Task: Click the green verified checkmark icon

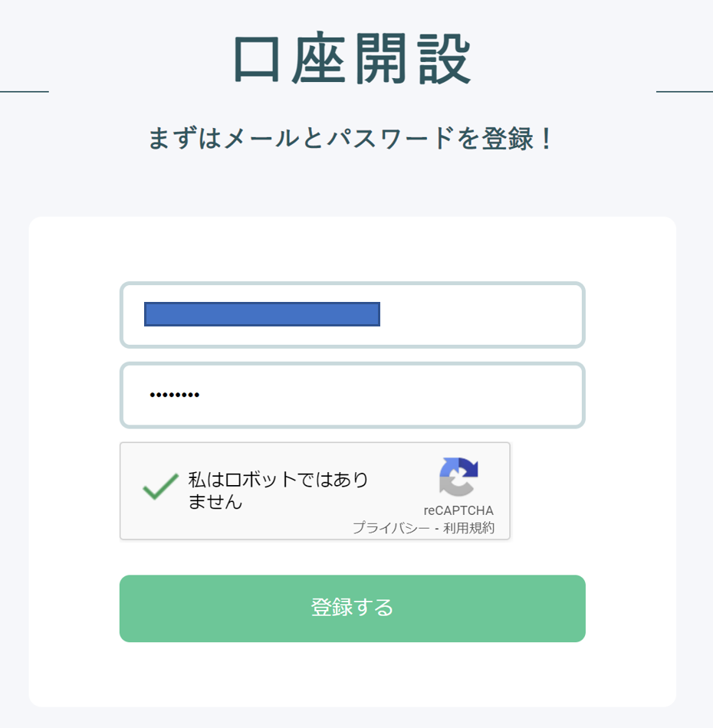Action: 161,487
